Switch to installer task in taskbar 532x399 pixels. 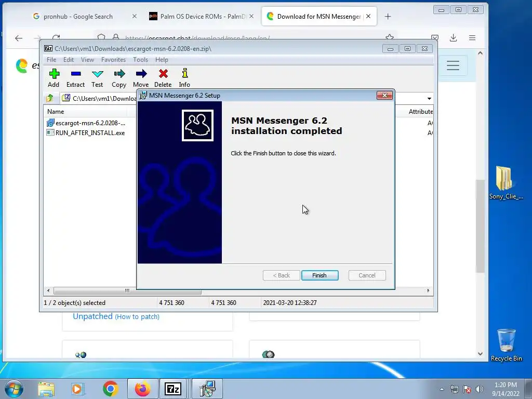(207, 389)
